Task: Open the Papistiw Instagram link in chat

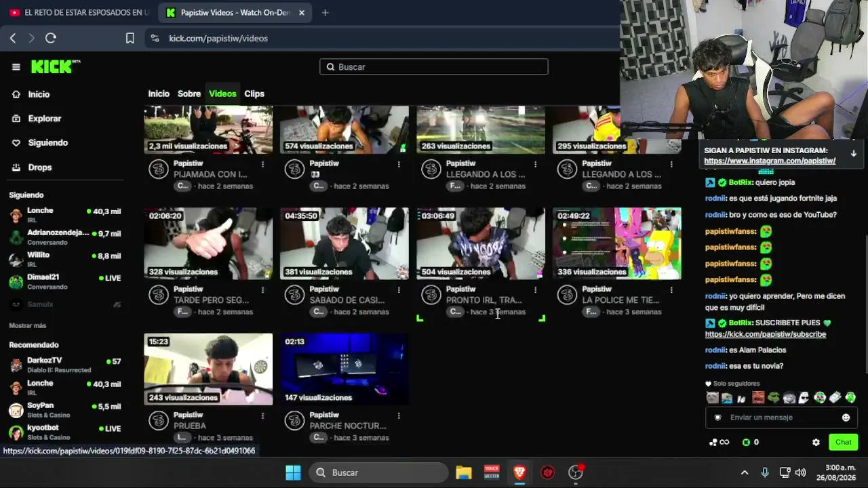Action: (x=770, y=161)
